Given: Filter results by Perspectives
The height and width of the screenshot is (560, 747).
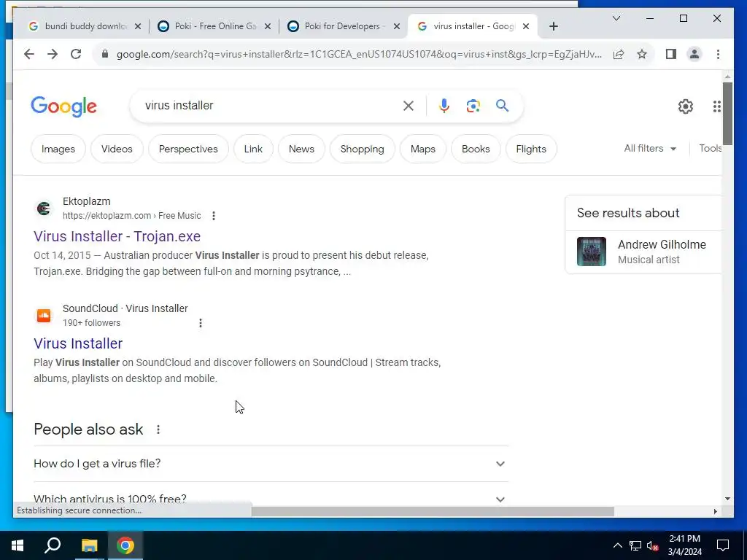Looking at the screenshot, I should 188,149.
